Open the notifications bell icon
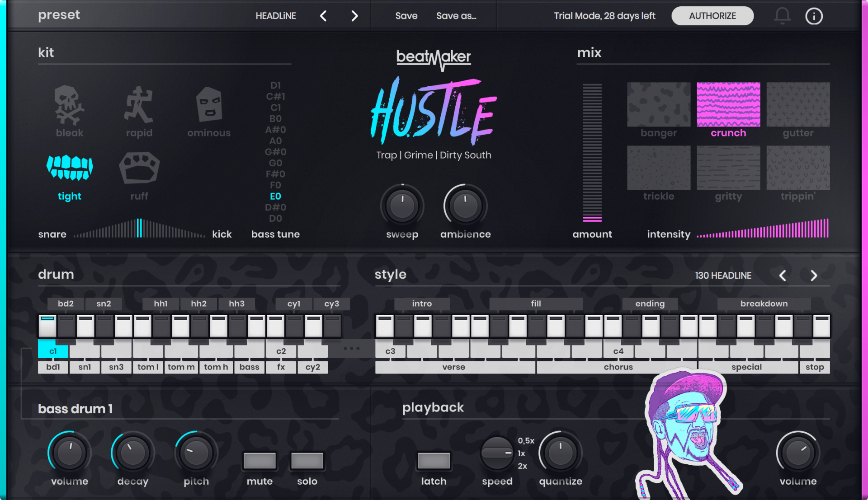Viewport: 868px width, 500px height. (782, 16)
